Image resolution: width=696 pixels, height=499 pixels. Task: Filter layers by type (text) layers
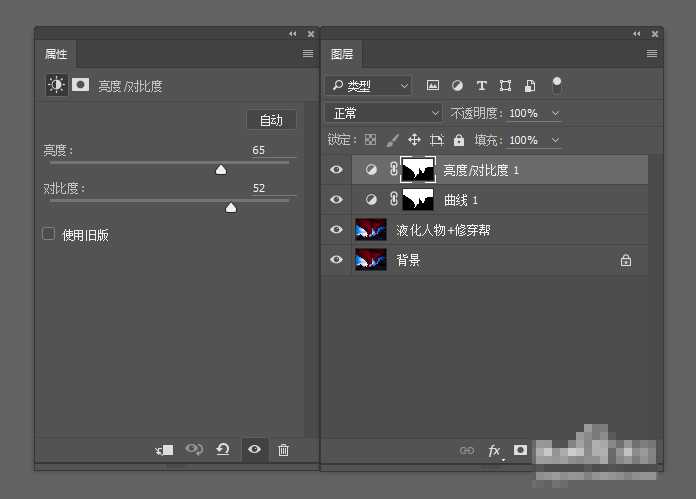481,86
